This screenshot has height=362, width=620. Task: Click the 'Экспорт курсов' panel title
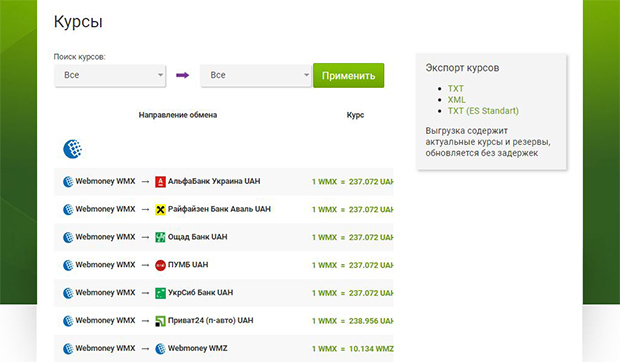coord(462,68)
